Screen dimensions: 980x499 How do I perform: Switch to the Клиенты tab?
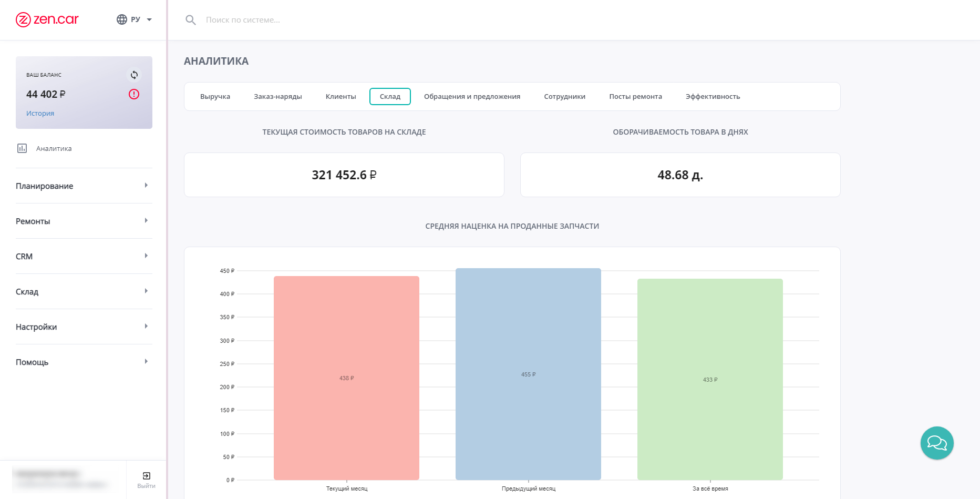[341, 97]
